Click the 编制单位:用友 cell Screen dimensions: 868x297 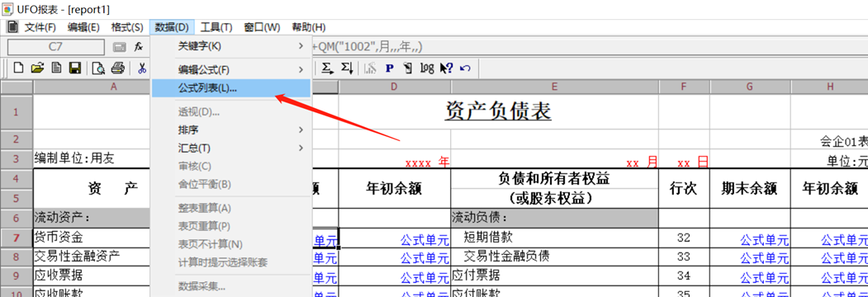pyautogui.click(x=92, y=159)
